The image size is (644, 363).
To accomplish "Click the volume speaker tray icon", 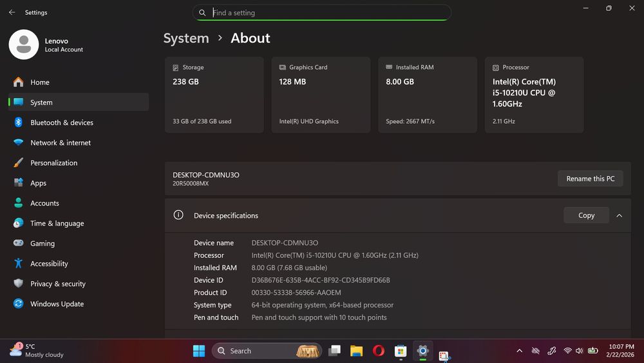I will pyautogui.click(x=579, y=351).
